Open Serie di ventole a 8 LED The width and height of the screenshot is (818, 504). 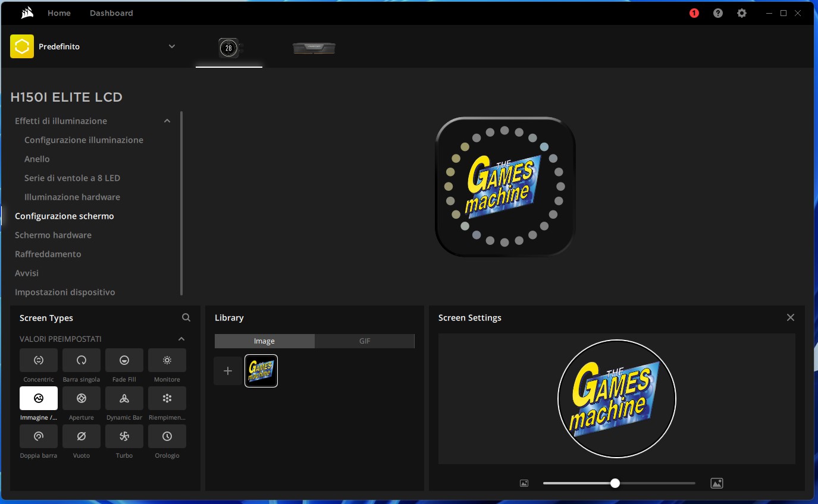72,178
